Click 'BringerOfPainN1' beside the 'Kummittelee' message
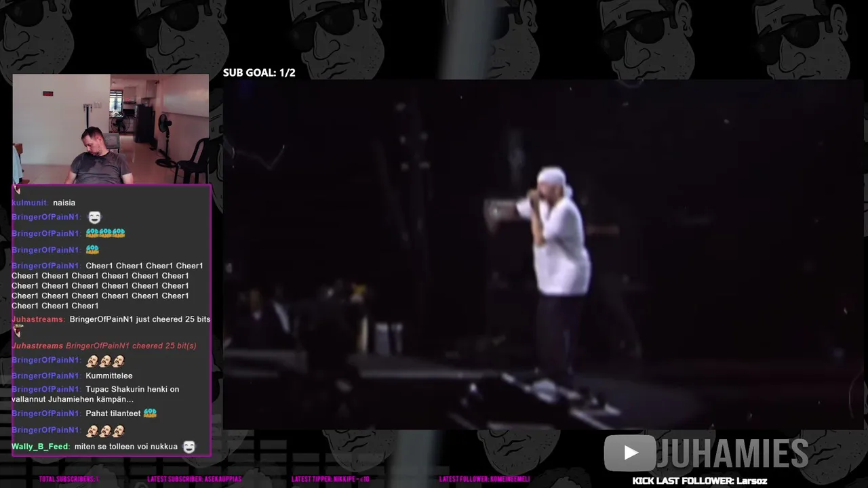This screenshot has height=488, width=868. [46, 376]
